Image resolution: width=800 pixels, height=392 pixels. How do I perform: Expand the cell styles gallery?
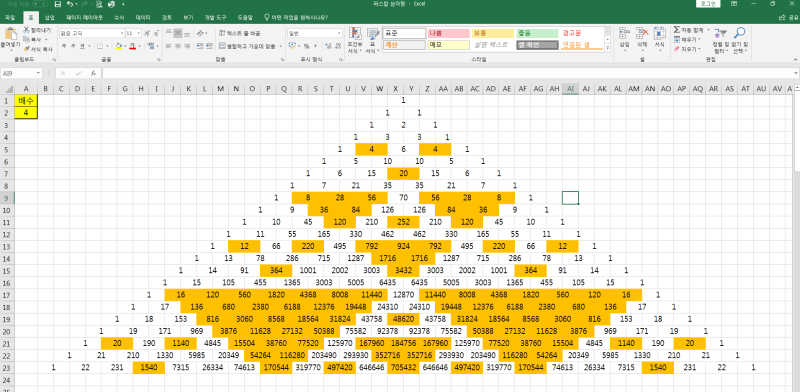(x=608, y=47)
